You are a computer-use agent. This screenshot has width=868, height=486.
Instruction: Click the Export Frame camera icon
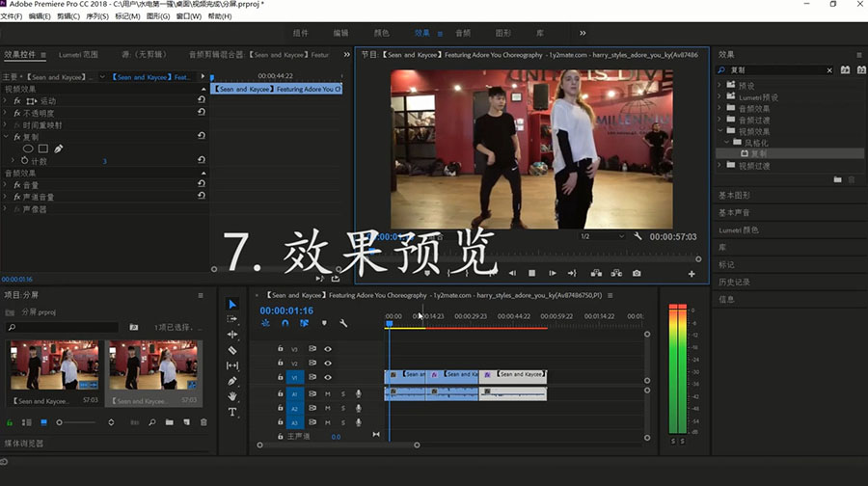tap(637, 274)
